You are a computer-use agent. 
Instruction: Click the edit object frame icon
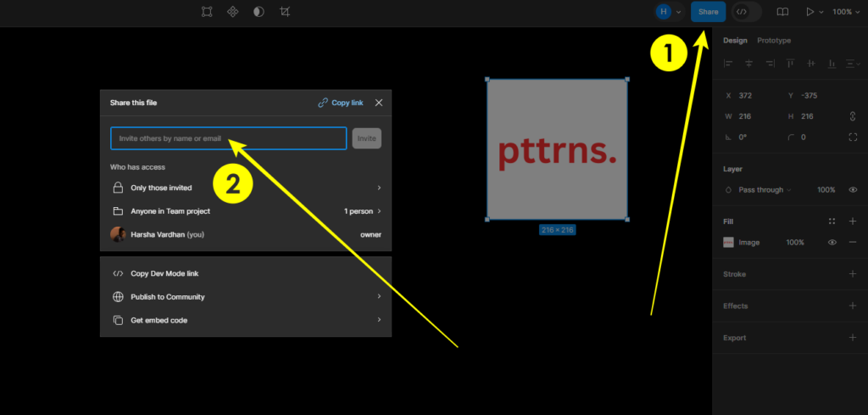coord(207,12)
